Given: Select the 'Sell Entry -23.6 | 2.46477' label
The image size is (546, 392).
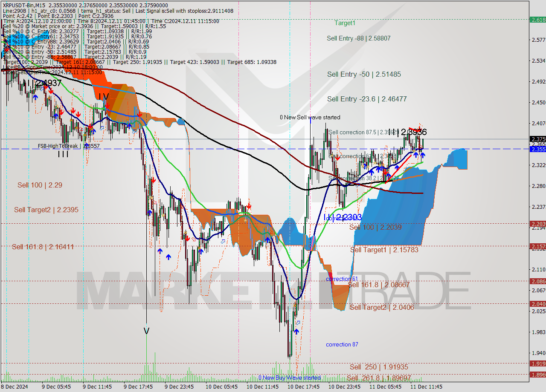Looking at the screenshot, I should pos(367,99).
